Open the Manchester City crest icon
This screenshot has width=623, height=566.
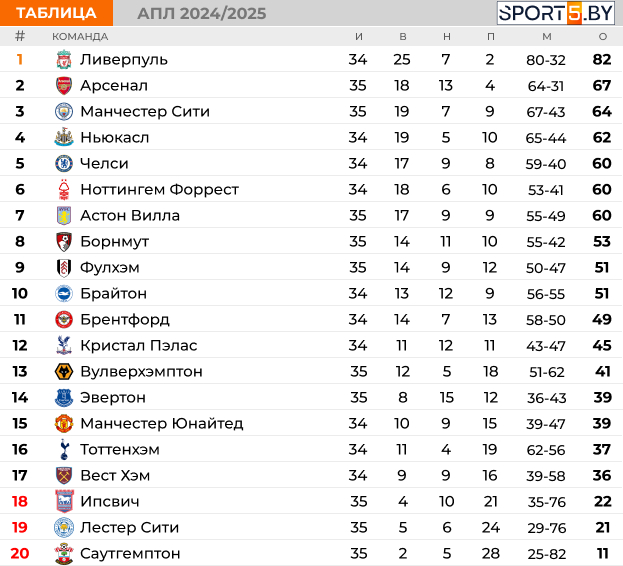[x=64, y=112]
